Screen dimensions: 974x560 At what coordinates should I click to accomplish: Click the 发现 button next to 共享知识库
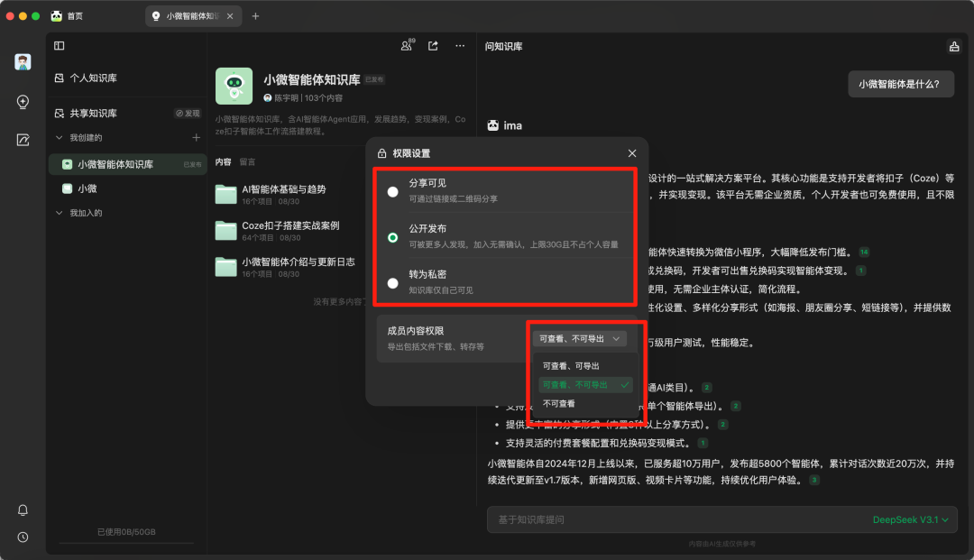(188, 114)
